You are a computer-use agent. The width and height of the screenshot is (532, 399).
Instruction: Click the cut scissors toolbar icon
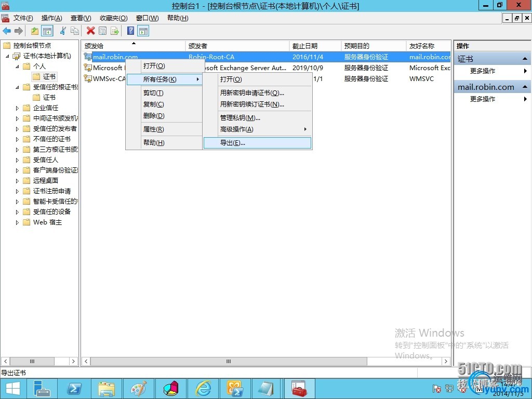tap(63, 31)
